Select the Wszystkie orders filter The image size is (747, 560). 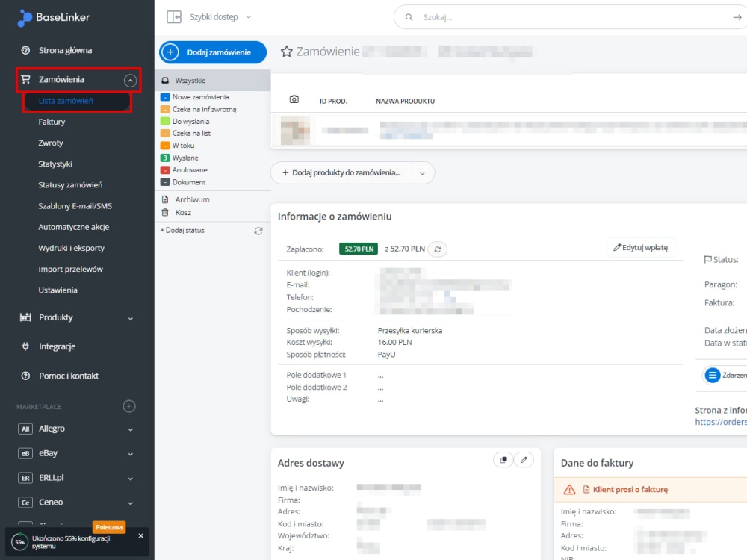tap(212, 81)
